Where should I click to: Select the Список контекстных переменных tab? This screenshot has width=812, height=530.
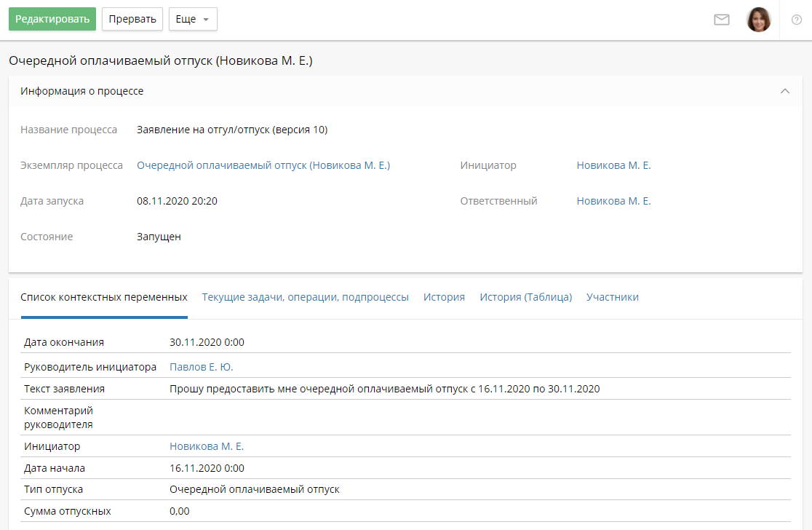pyautogui.click(x=102, y=296)
